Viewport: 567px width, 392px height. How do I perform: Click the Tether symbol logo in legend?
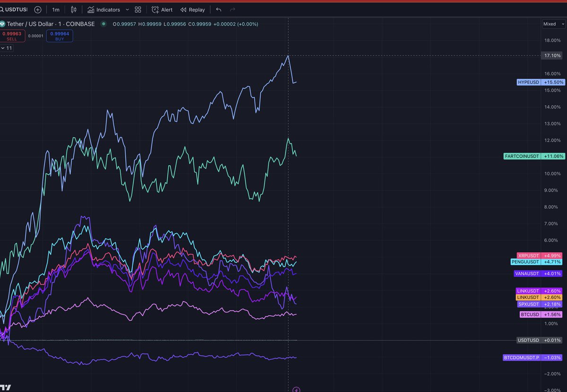click(2, 24)
